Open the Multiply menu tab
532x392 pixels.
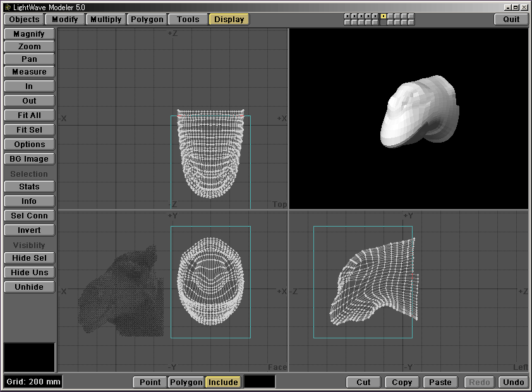pos(106,20)
